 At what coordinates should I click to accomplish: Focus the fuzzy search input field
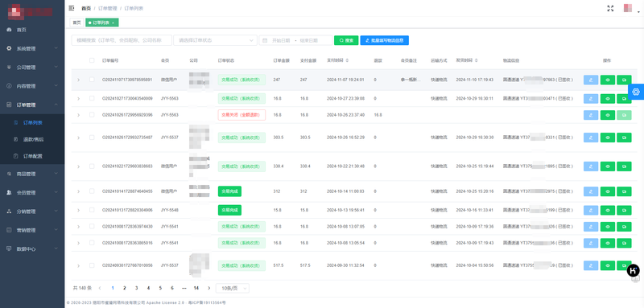click(x=122, y=40)
